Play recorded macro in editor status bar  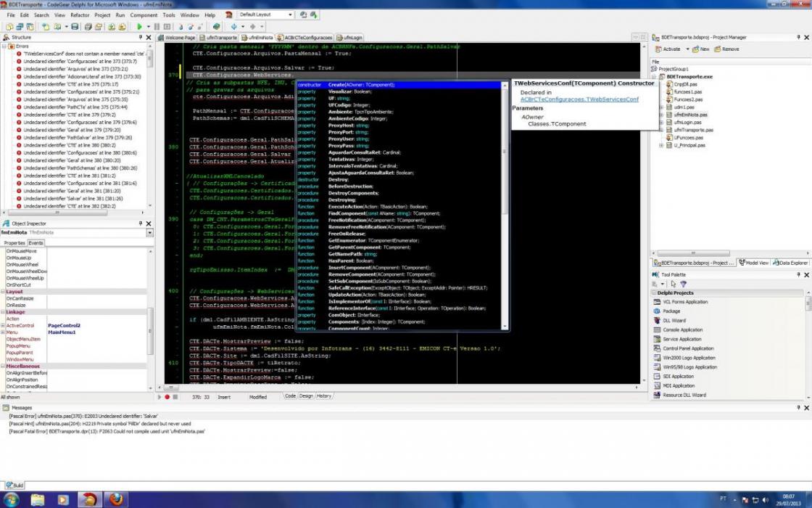click(x=159, y=397)
